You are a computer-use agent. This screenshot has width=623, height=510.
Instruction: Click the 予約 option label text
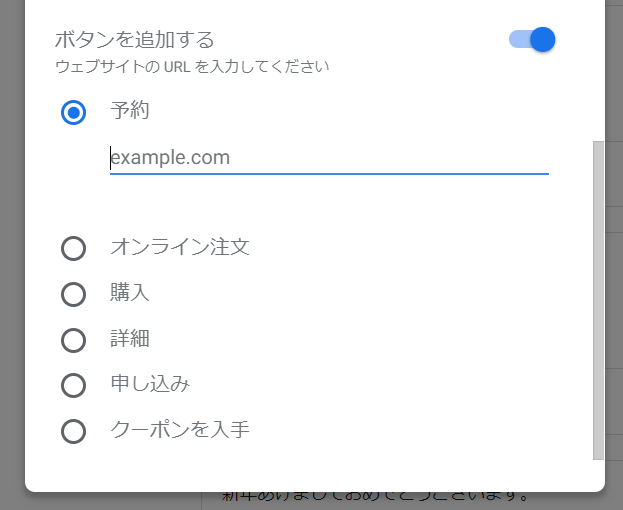click(130, 111)
